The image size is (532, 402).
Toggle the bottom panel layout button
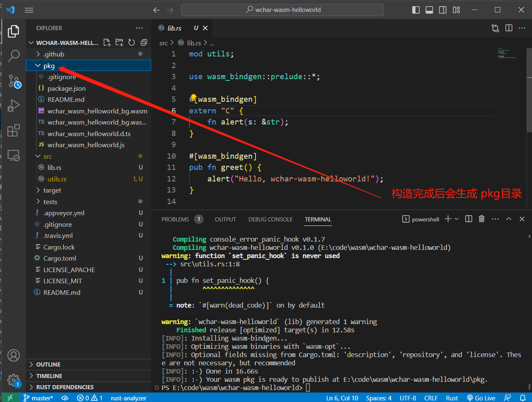point(429,10)
